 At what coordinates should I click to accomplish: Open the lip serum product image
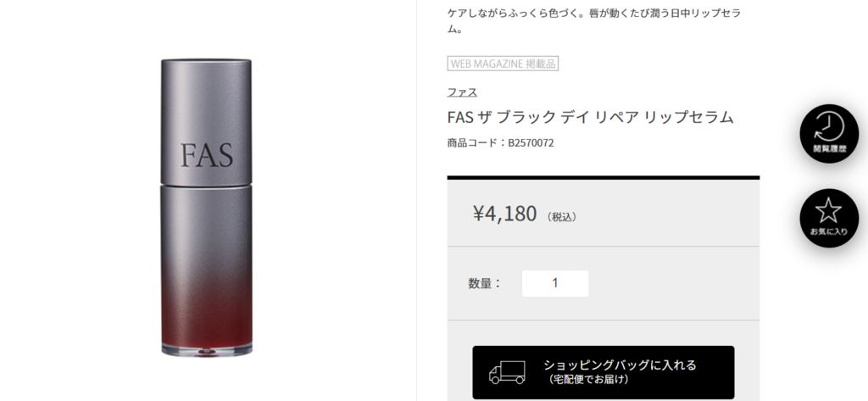tap(207, 207)
